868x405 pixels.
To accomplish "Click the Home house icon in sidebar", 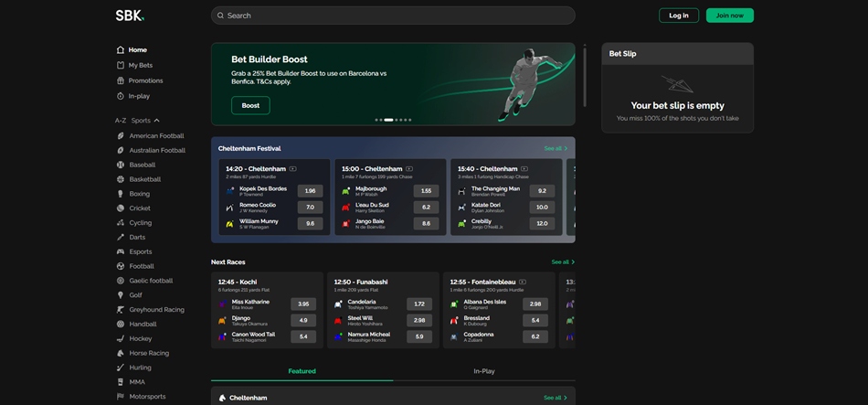I will click(x=120, y=50).
